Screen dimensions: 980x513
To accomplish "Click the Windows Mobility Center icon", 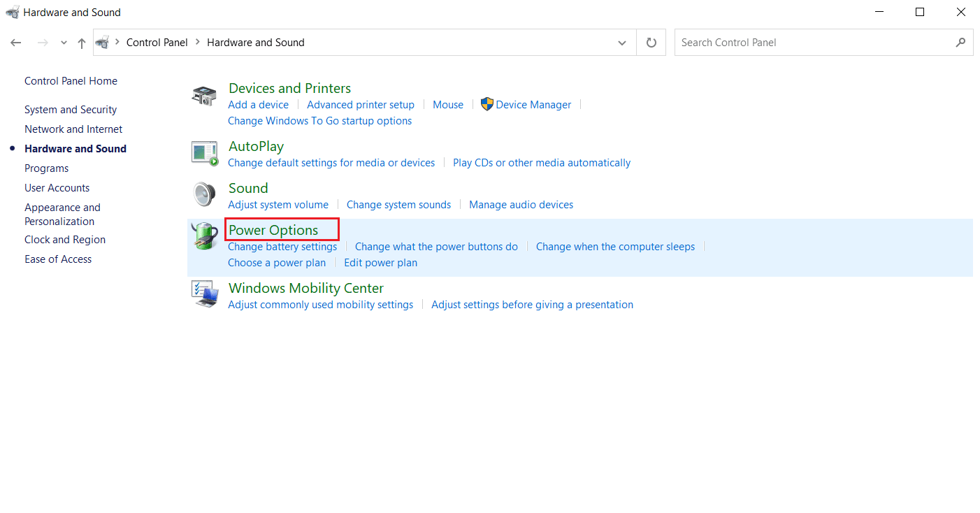I will (204, 294).
